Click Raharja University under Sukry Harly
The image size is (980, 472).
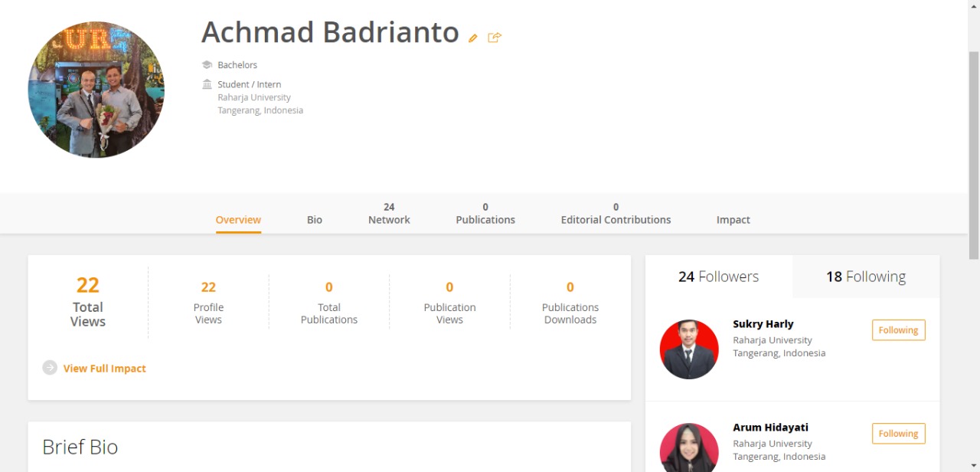click(773, 340)
